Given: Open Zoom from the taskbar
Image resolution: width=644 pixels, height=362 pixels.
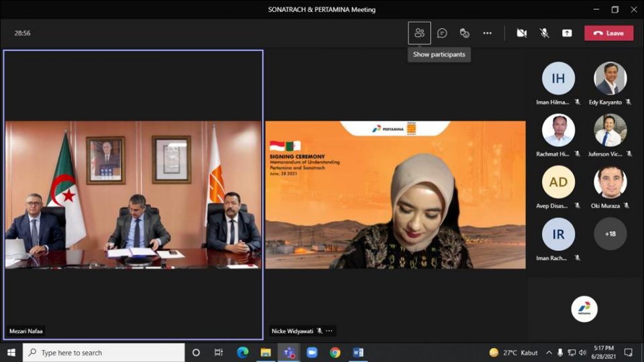Looking at the screenshot, I should coord(312,353).
